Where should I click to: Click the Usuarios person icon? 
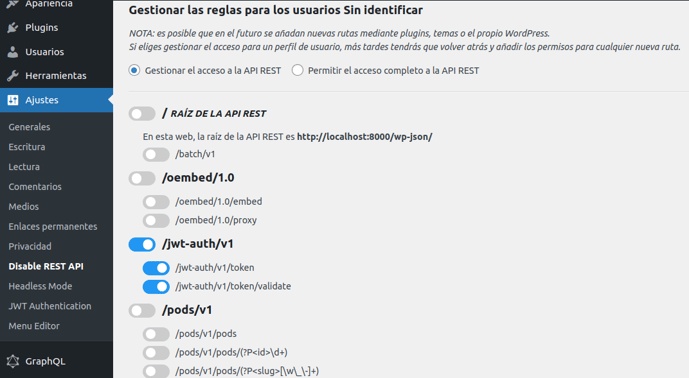[13, 52]
